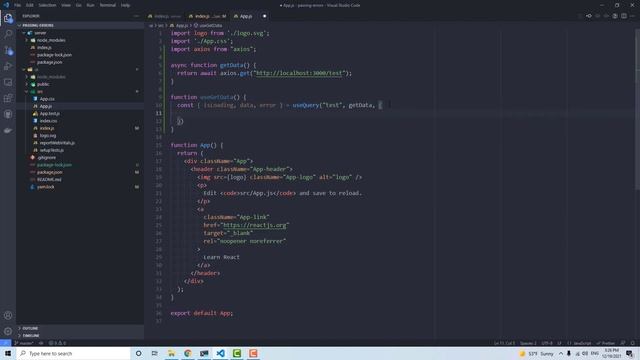Open the green Camtasia taskbar icon
The width and height of the screenshot is (640, 360).
[237, 353]
